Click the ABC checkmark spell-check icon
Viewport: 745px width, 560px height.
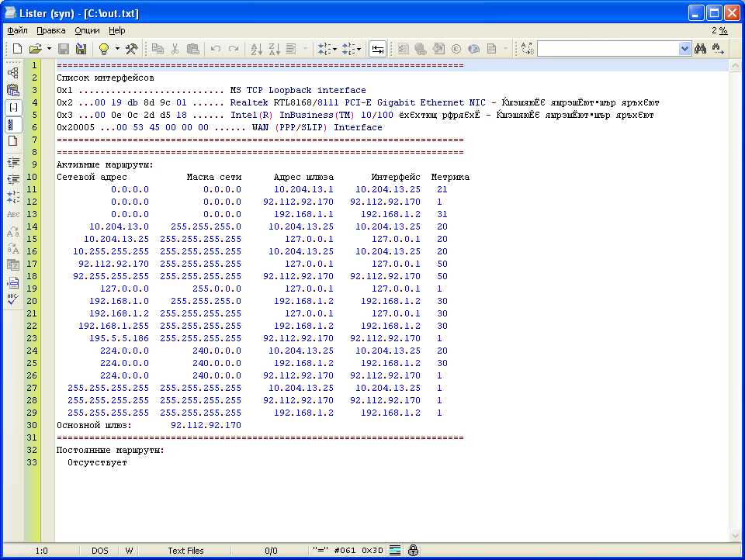click(13, 299)
